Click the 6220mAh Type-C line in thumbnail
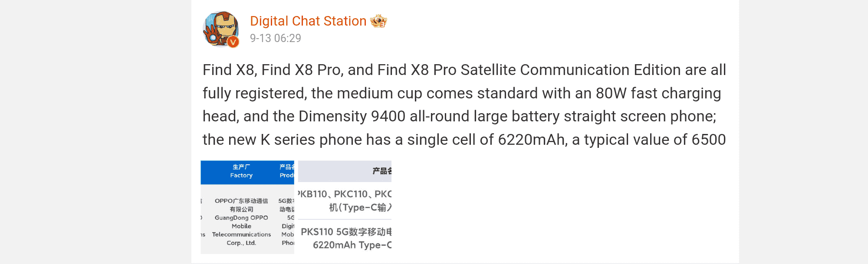 (352, 245)
